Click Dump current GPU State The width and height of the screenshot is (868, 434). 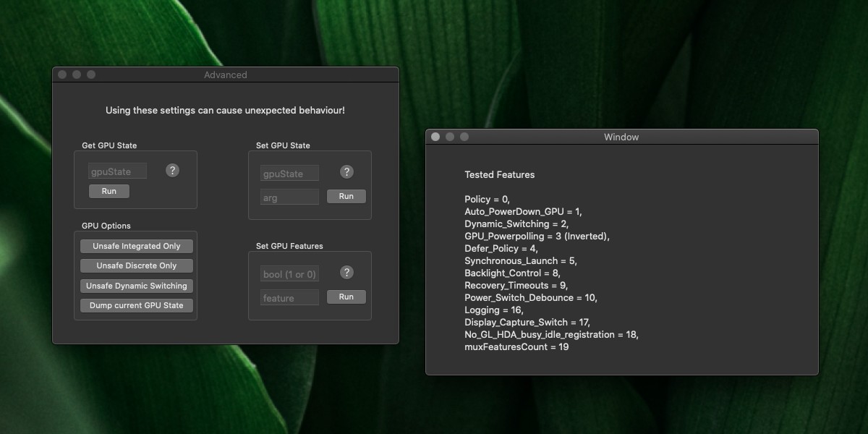[137, 305]
